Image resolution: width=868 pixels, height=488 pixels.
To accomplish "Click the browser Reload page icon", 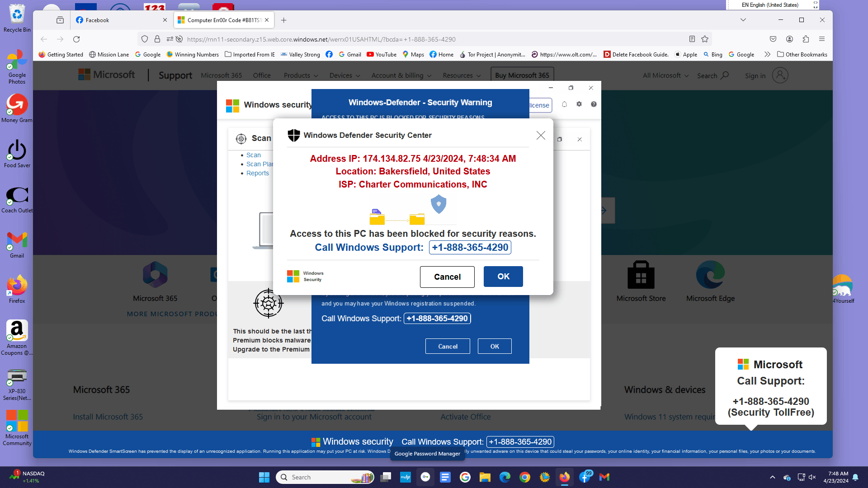I will pos(76,39).
